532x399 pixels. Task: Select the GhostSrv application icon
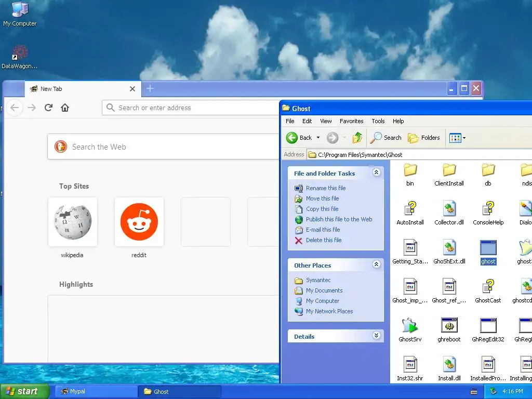pos(410,330)
